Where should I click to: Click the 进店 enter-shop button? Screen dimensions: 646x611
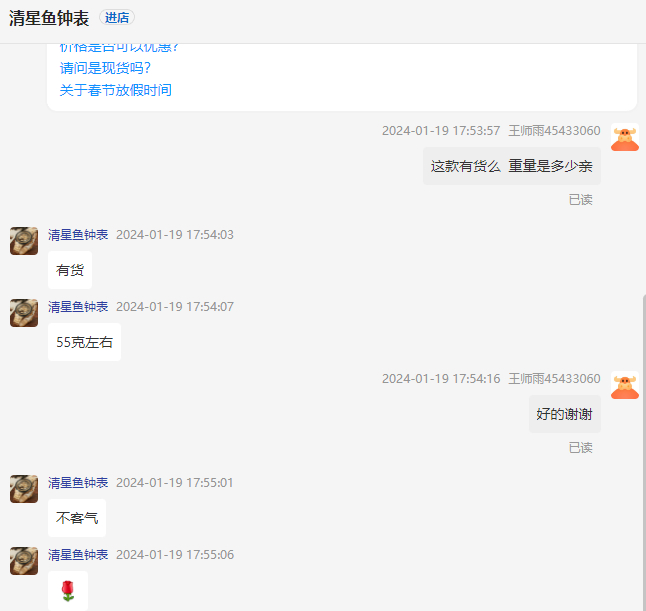coord(117,18)
